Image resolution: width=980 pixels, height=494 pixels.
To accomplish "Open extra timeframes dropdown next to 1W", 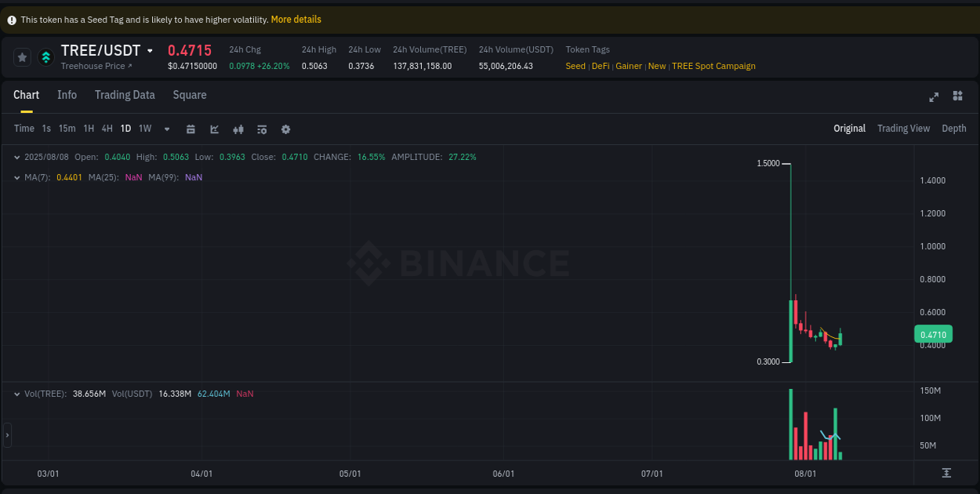I will pyautogui.click(x=166, y=129).
